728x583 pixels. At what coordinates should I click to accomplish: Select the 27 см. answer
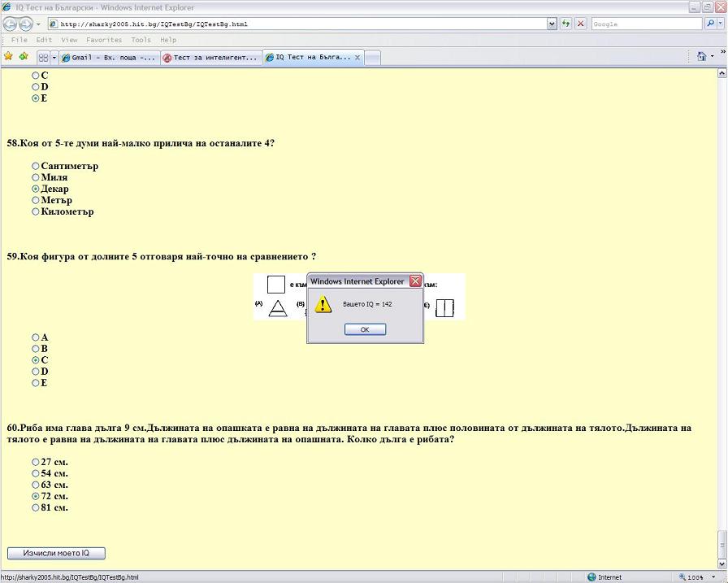click(35, 462)
